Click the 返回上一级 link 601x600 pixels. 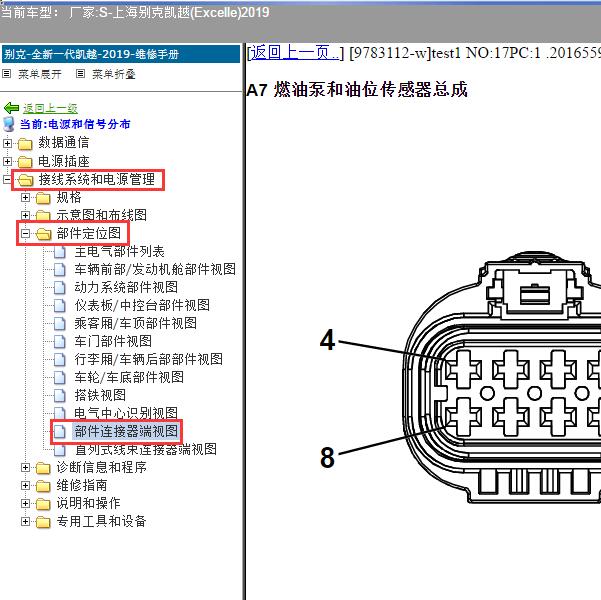(51, 108)
